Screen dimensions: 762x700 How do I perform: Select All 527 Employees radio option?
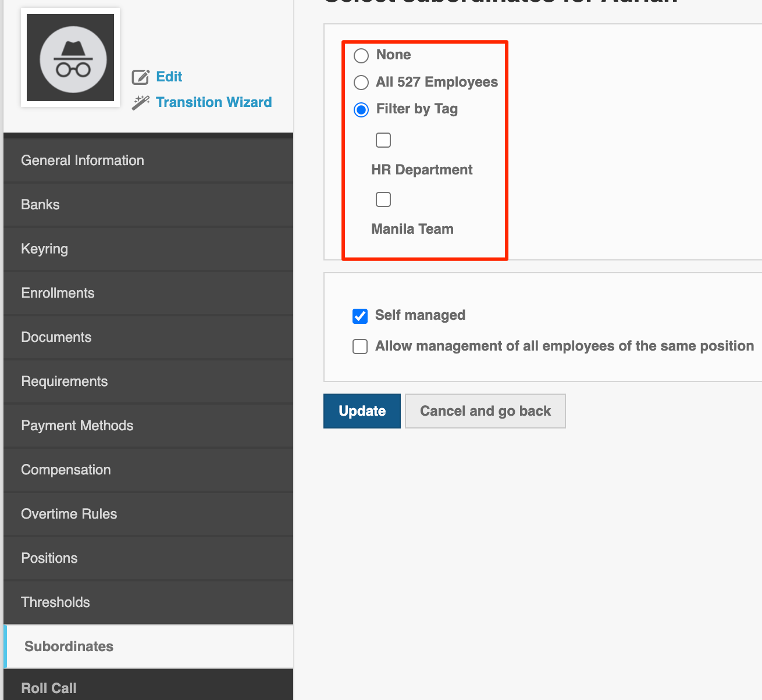coord(361,83)
